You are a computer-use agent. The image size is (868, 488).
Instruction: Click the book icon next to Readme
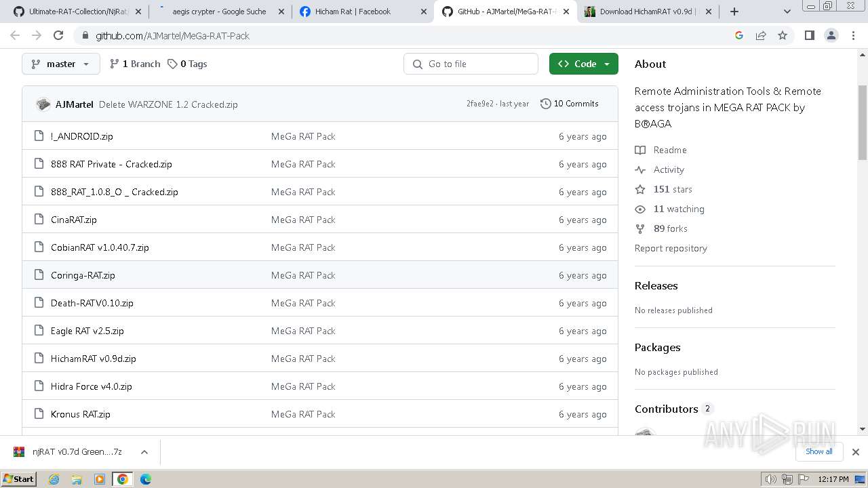(x=640, y=150)
